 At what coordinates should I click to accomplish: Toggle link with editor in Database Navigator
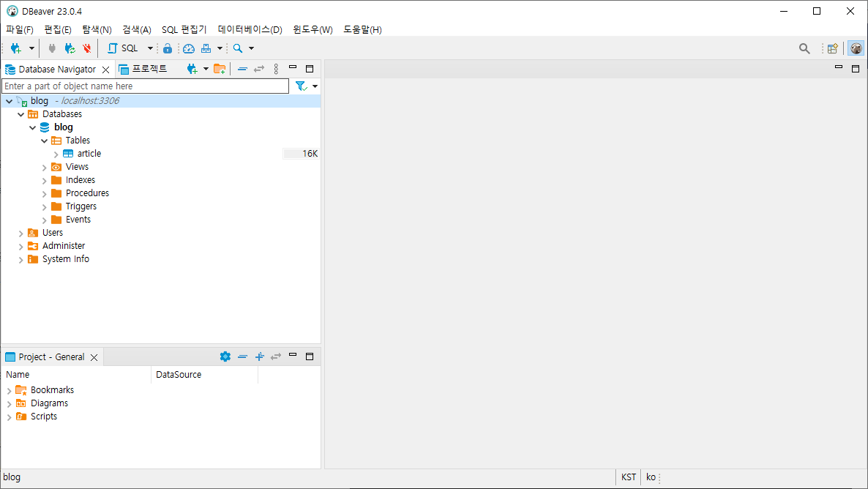coord(259,70)
